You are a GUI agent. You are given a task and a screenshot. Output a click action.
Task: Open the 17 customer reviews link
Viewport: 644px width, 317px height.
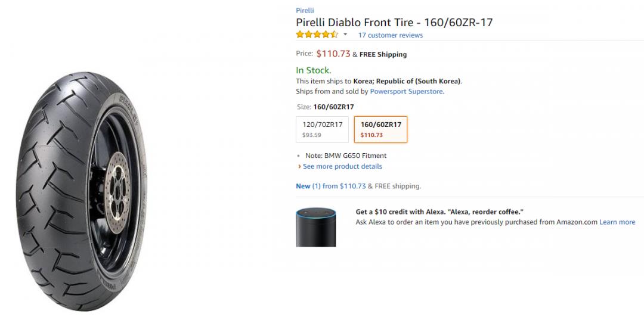[x=391, y=35]
